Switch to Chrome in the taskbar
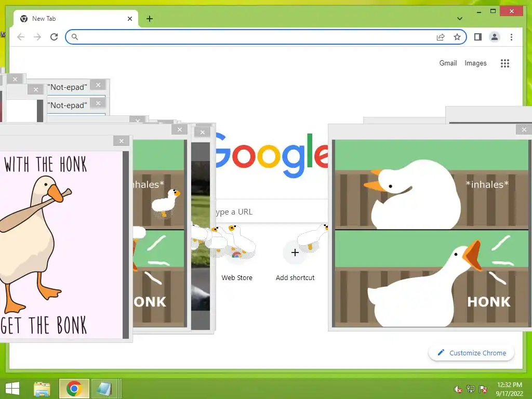 click(x=74, y=389)
